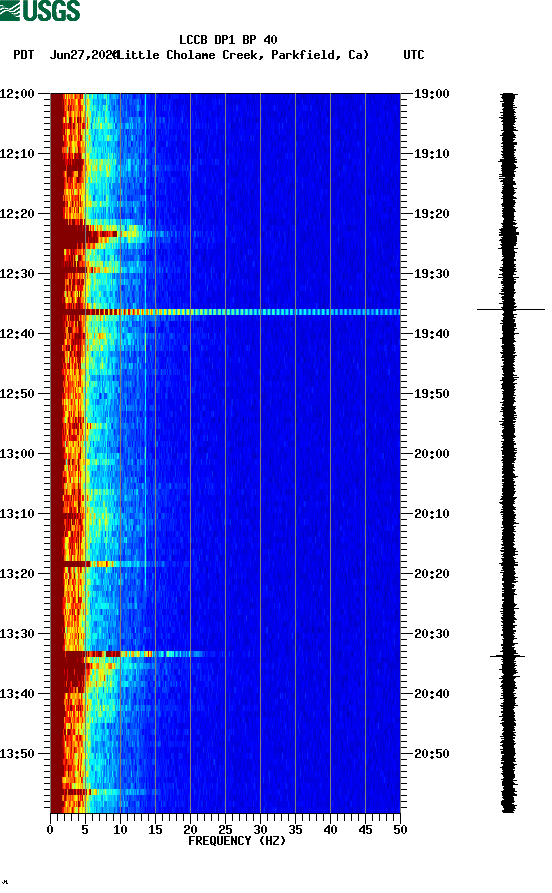The height and width of the screenshot is (893, 552).
Task: Click the '5' frequency axis tick label
Action: click(x=85, y=830)
